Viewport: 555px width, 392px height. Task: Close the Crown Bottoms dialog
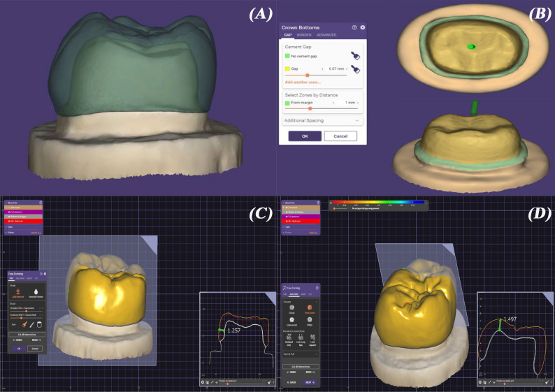tap(363, 27)
